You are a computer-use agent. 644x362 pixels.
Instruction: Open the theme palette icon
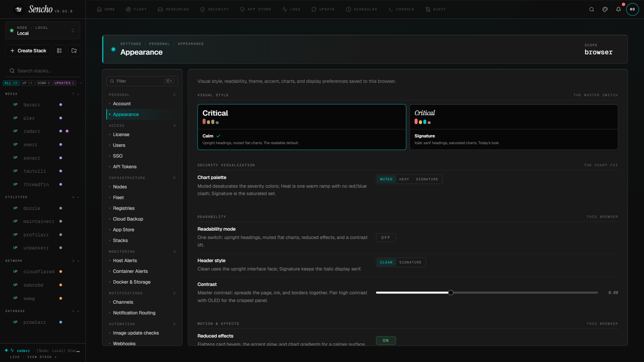(x=605, y=9)
